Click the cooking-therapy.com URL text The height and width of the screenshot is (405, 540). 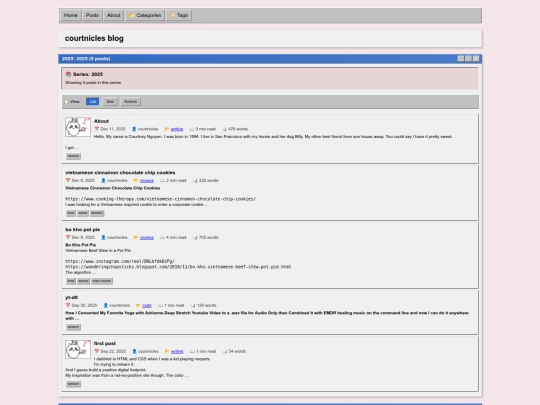(x=160, y=199)
